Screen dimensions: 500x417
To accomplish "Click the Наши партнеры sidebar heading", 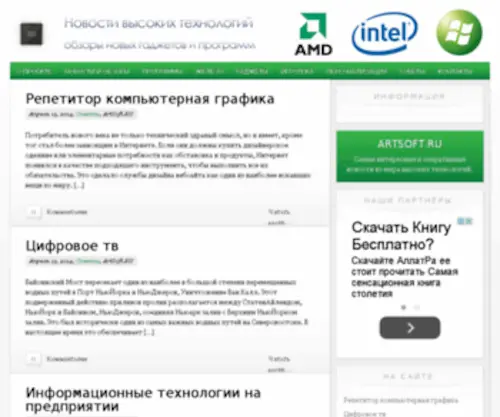I will pyautogui.click(x=407, y=200).
